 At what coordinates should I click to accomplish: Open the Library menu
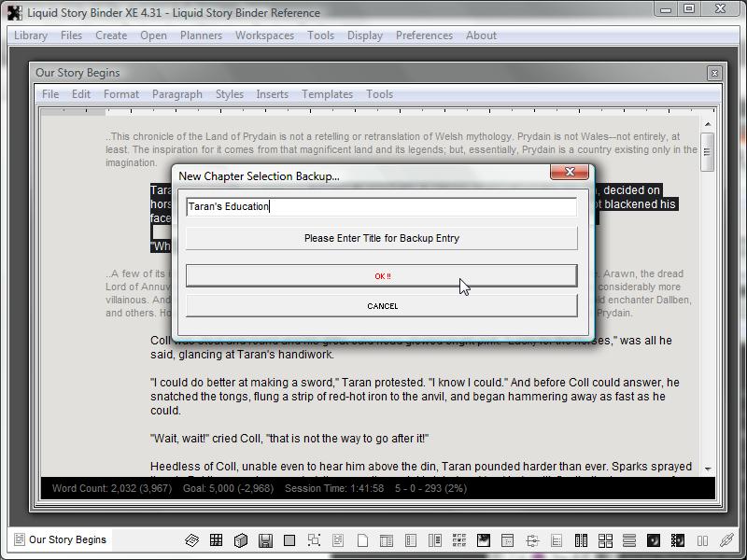(31, 35)
